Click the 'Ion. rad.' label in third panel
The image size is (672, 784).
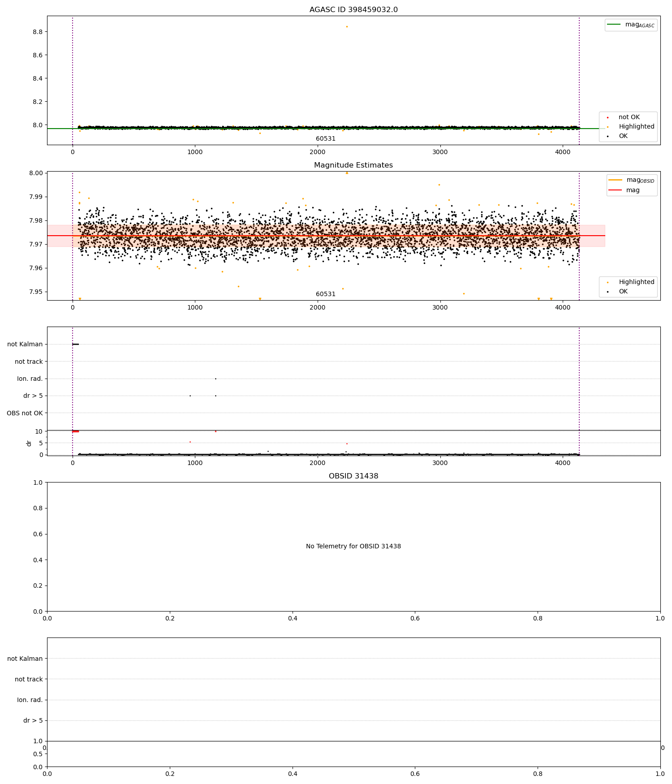tap(30, 379)
